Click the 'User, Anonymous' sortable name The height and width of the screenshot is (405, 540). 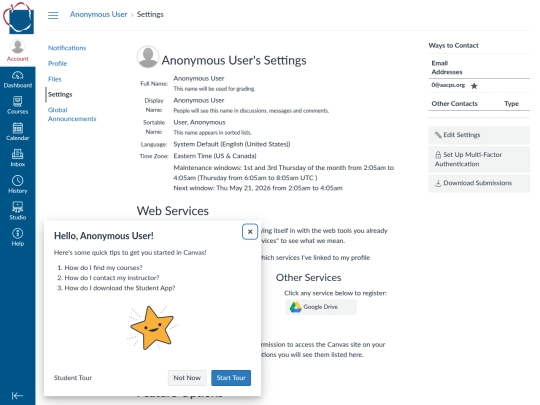[199, 122]
